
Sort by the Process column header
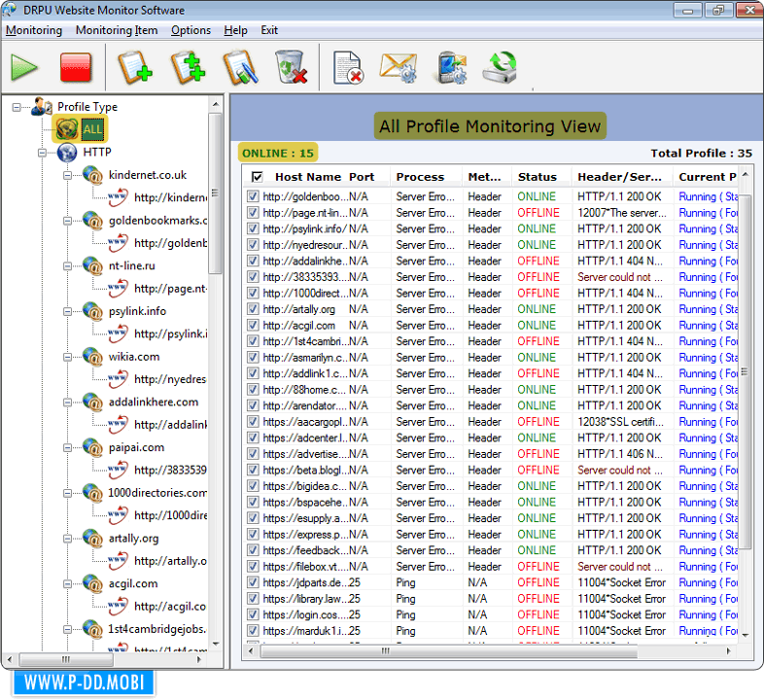pyautogui.click(x=426, y=177)
